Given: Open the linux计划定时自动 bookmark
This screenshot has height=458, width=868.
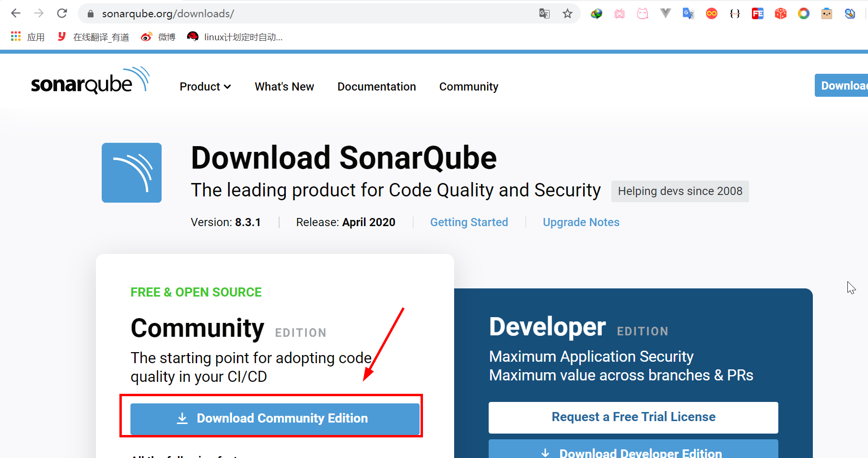Looking at the screenshot, I should coord(235,37).
